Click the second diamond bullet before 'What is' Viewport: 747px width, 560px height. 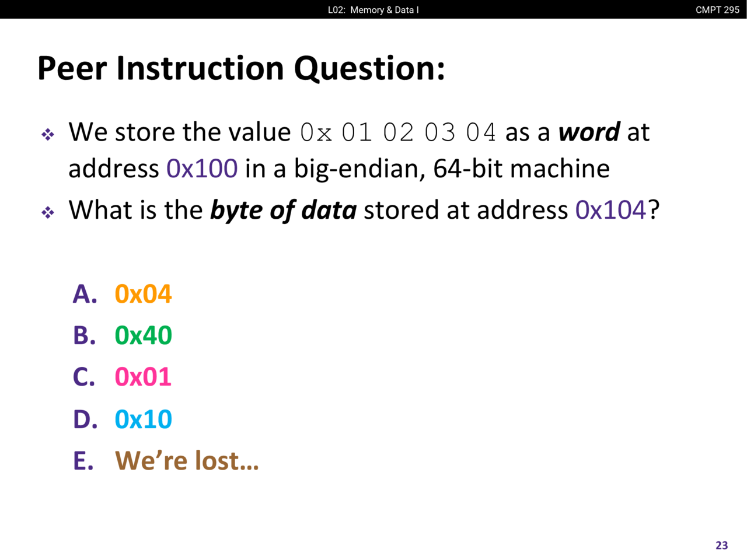coord(48,213)
